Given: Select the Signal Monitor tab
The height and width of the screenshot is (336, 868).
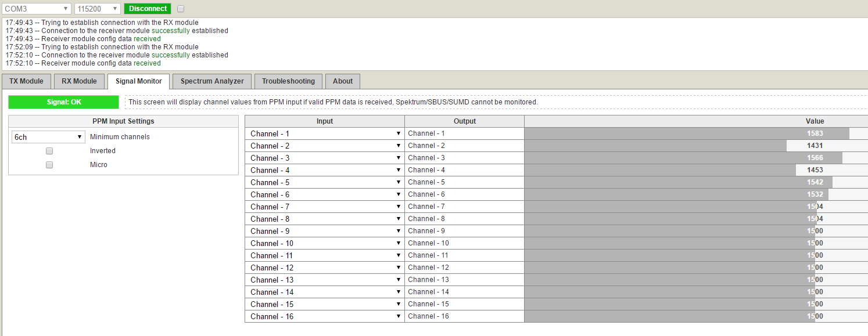Looking at the screenshot, I should 138,81.
